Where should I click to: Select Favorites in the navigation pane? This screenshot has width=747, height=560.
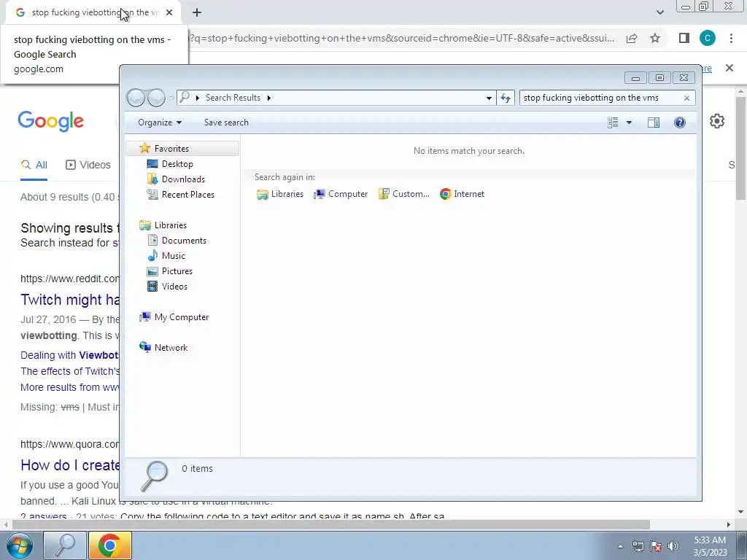pyautogui.click(x=182, y=149)
